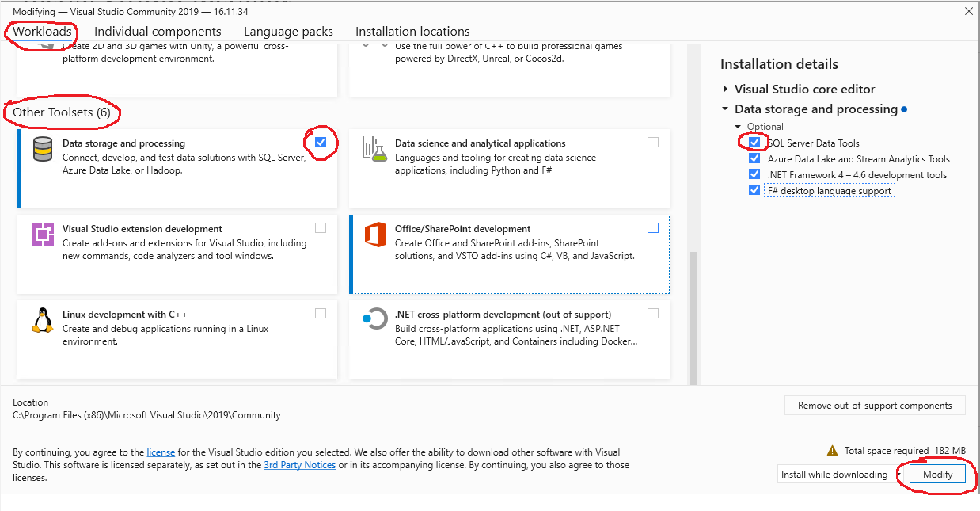Viewport: 980px width, 511px height.
Task: Check the Visual Studio extension development workload
Action: (320, 228)
